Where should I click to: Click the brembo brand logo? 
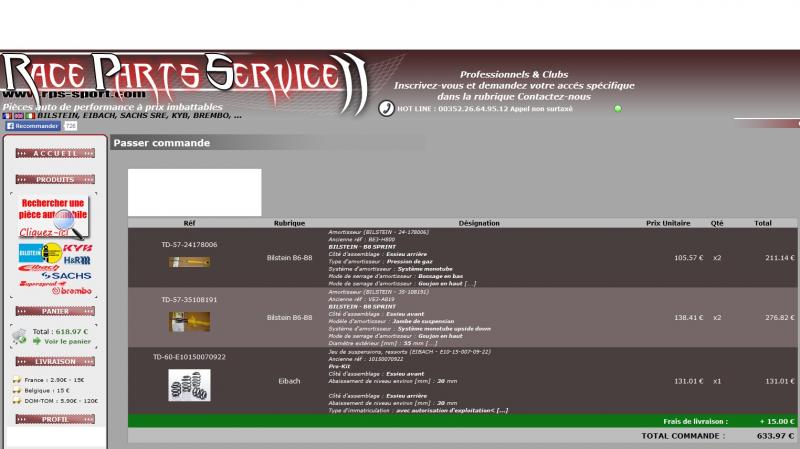[x=72, y=291]
